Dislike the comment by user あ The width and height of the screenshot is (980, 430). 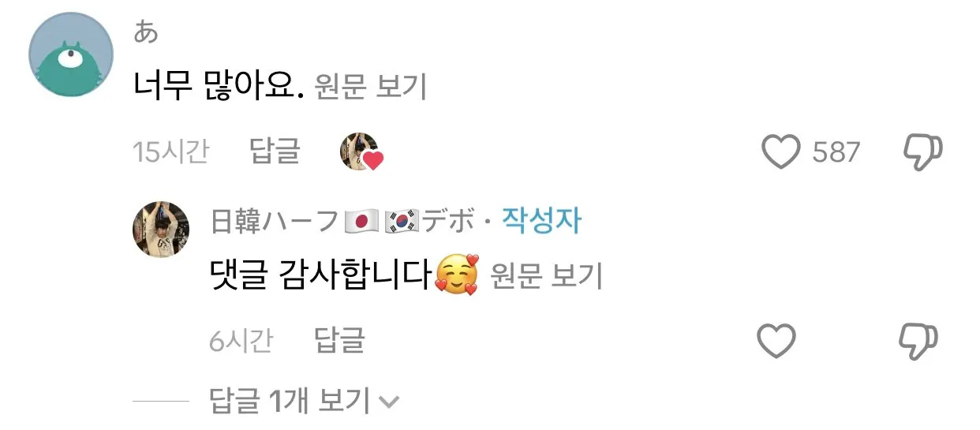(x=922, y=151)
